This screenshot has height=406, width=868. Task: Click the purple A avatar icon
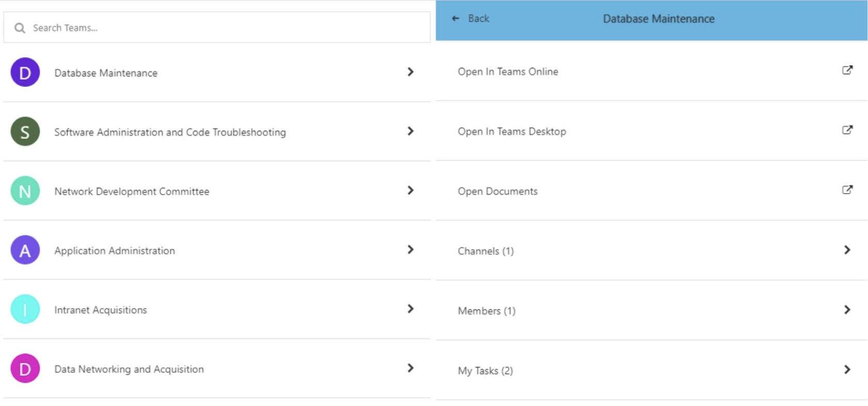coord(25,250)
